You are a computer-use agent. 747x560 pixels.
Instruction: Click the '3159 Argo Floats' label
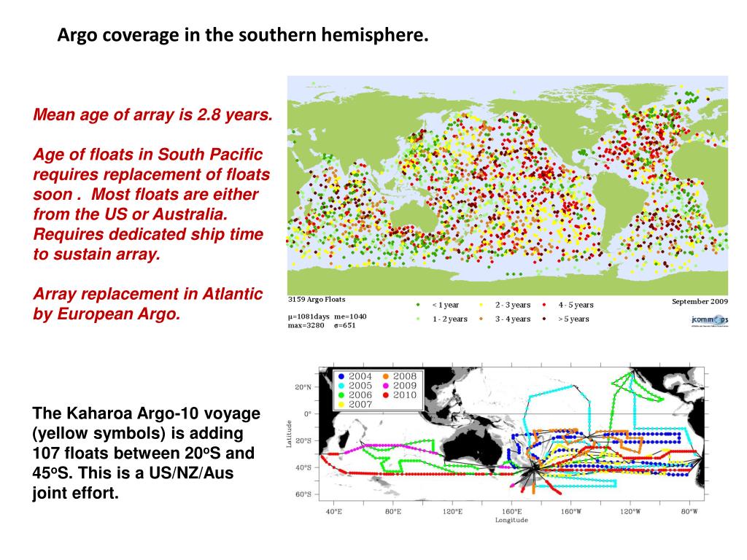tap(317, 300)
